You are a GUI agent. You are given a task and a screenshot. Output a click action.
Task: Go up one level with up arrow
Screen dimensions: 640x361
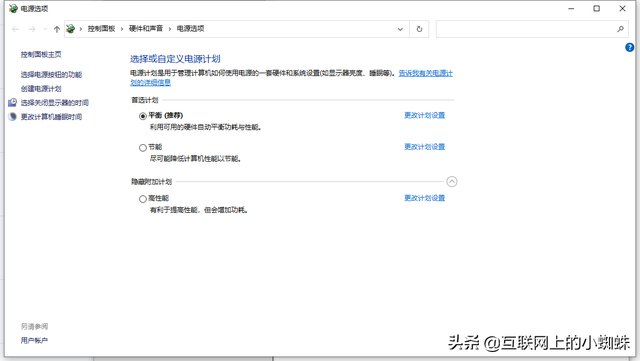tap(57, 29)
